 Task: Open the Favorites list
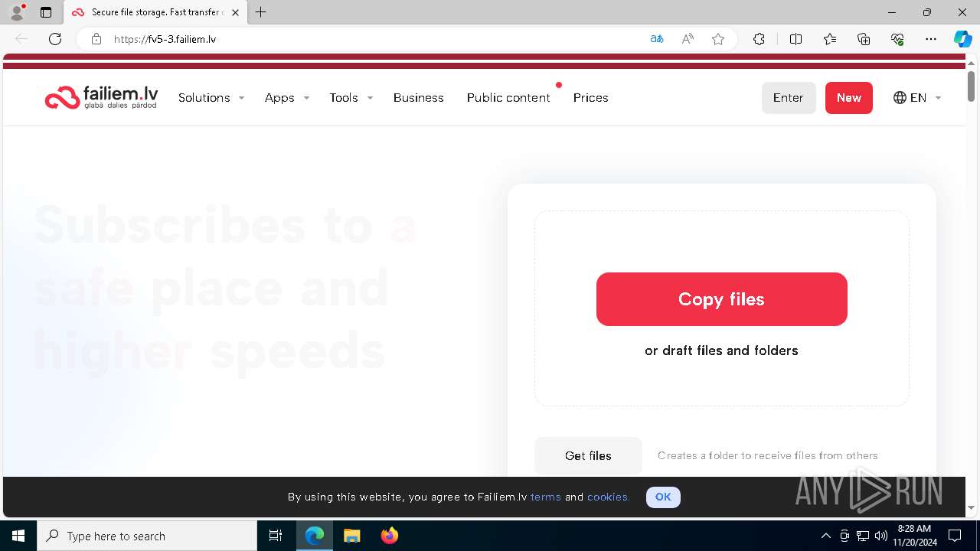[x=830, y=39]
